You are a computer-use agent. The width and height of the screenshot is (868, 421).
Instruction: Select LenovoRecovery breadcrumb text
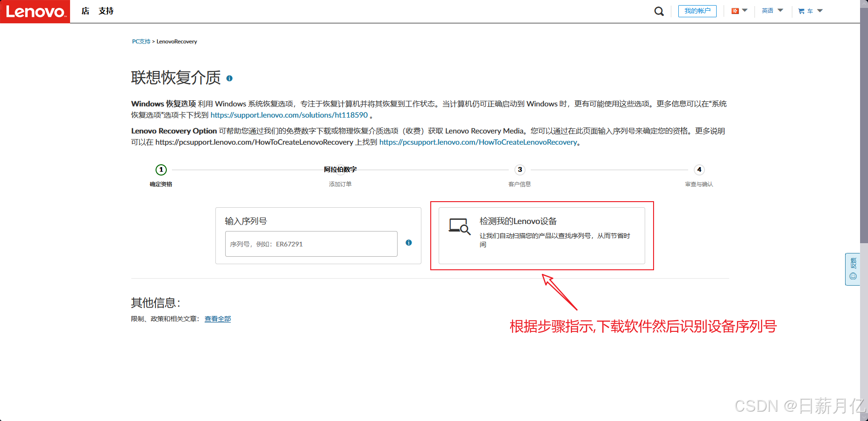click(x=177, y=42)
